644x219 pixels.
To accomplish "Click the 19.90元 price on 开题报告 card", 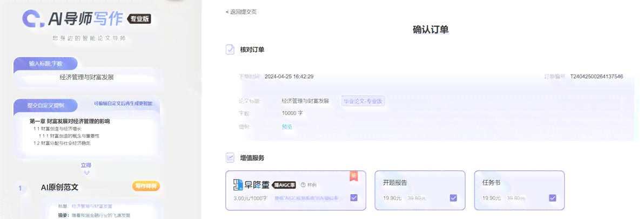I will coord(393,198).
